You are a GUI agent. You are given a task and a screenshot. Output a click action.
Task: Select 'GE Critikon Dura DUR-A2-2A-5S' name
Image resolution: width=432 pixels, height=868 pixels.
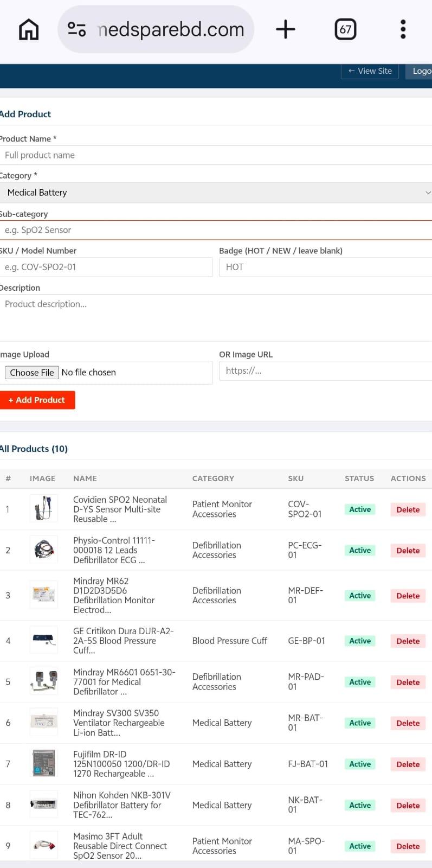click(124, 641)
